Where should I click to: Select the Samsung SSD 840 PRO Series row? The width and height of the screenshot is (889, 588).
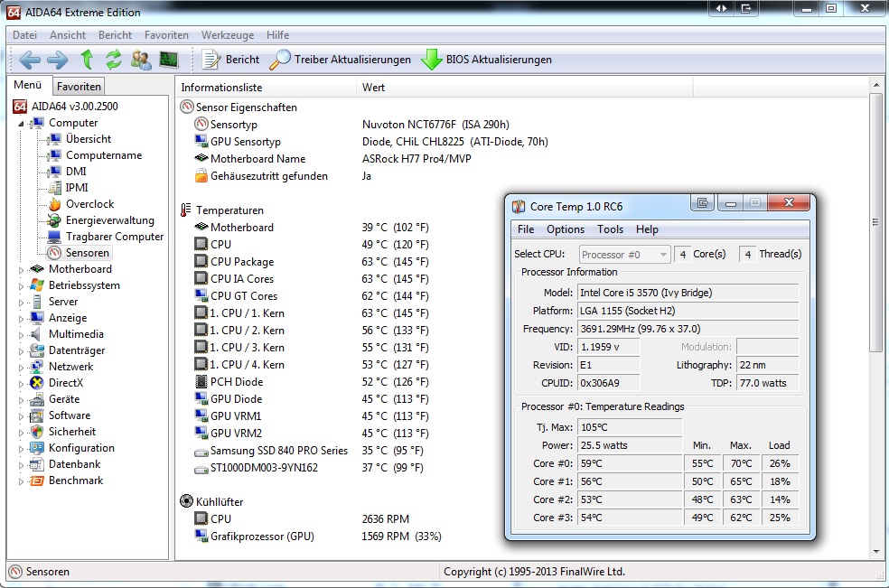[310, 450]
